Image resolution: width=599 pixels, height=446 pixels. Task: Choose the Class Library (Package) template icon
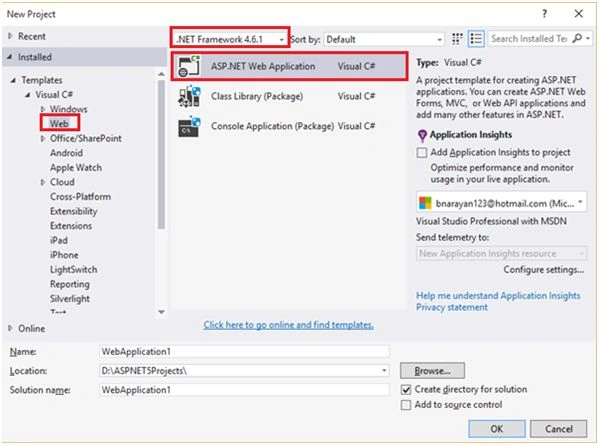click(x=189, y=96)
